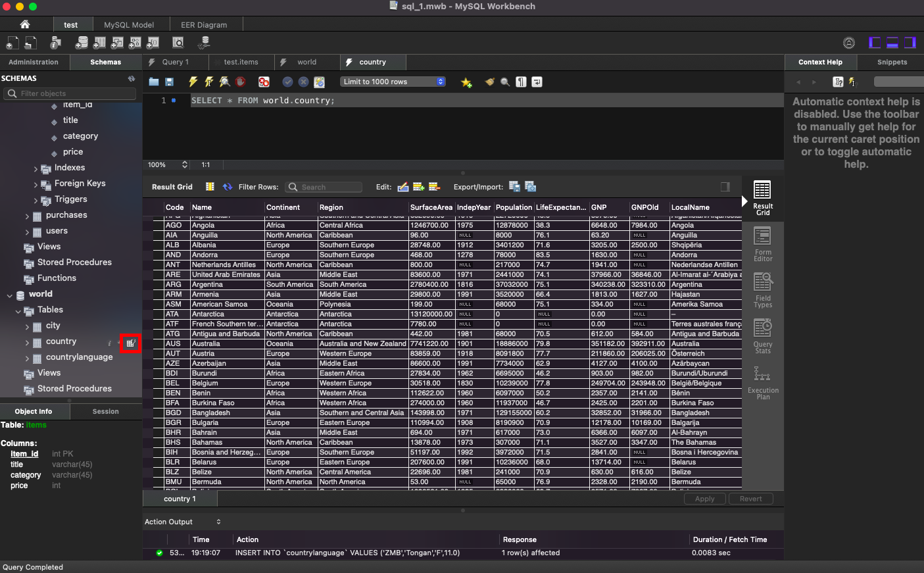The image size is (924, 573).
Task: Commit the transaction checkmark icon
Action: point(287,82)
